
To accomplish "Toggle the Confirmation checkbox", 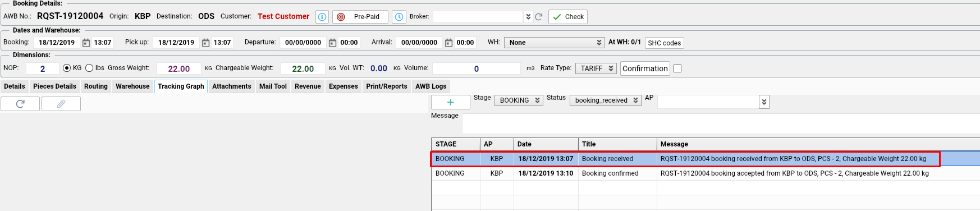I will pyautogui.click(x=677, y=68).
